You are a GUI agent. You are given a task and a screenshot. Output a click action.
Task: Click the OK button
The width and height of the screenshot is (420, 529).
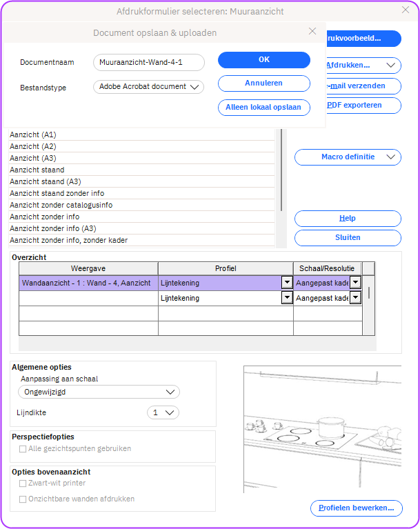click(263, 60)
